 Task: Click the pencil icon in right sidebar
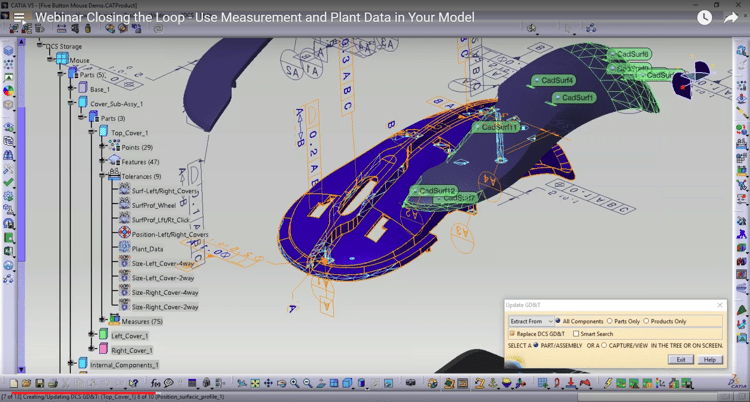coord(742,112)
